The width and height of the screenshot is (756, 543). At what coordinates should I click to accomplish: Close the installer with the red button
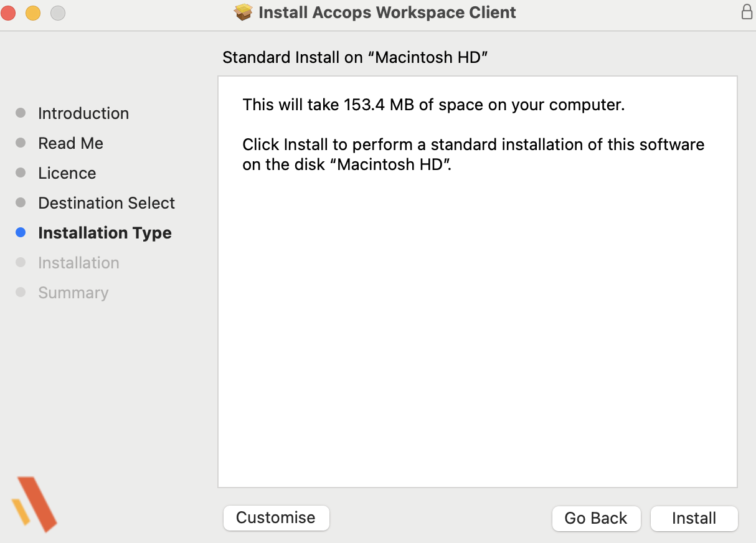pyautogui.click(x=9, y=12)
